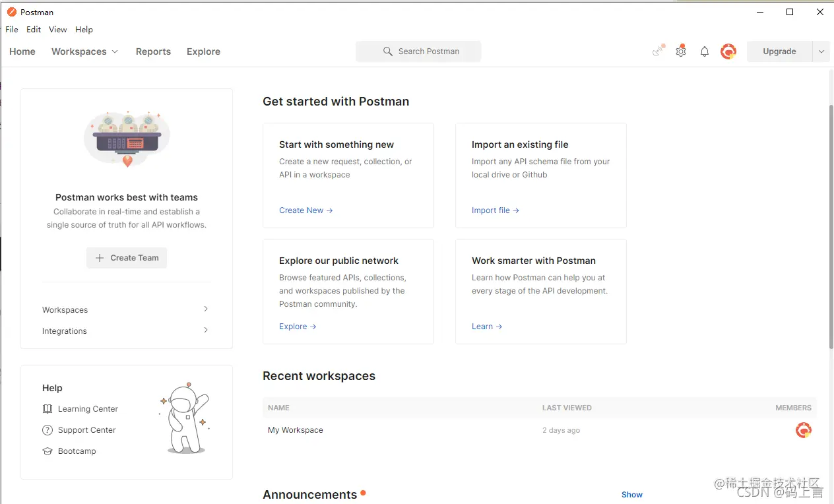834x504 pixels.
Task: Follow the Import file link
Action: tap(496, 210)
